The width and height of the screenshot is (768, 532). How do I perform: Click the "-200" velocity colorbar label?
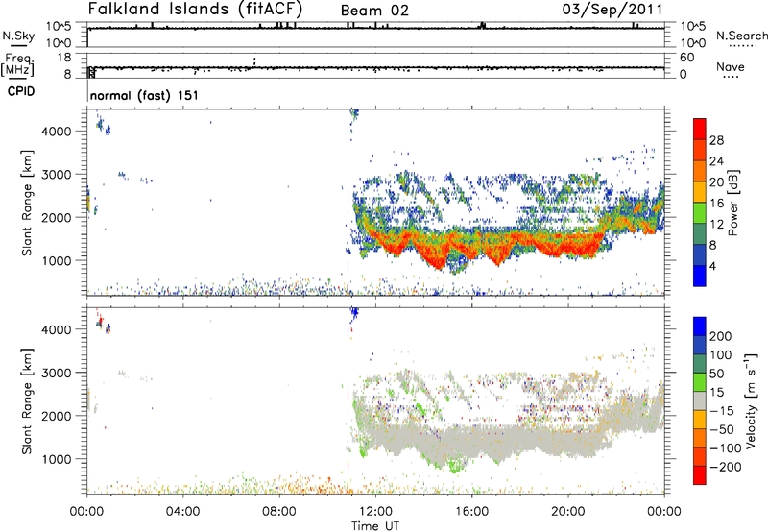point(726,467)
